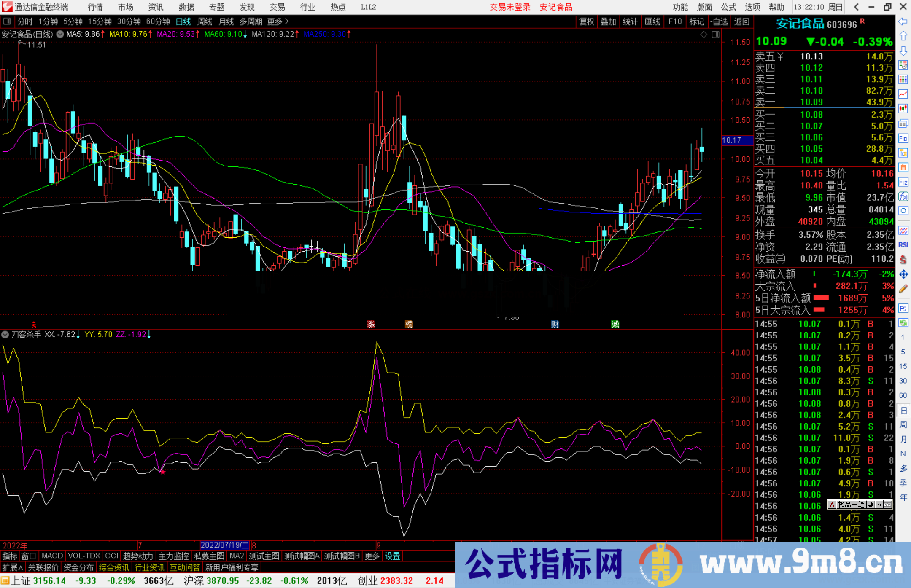The height and width of the screenshot is (588, 911).
Task: Collapse the 刀客杀手 indicator panel circle toggle
Action: pyautogui.click(x=5, y=335)
